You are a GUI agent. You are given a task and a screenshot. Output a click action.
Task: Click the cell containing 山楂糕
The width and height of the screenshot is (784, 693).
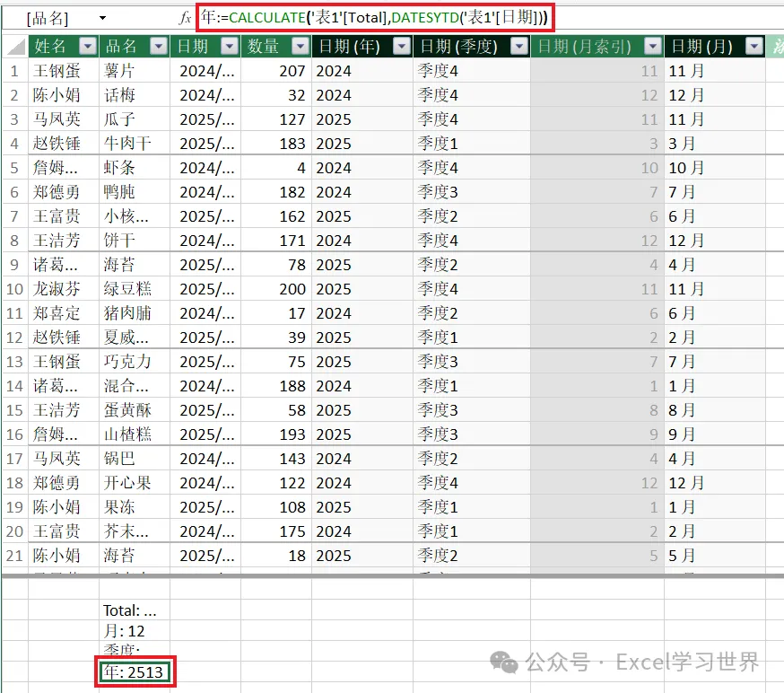coord(135,434)
